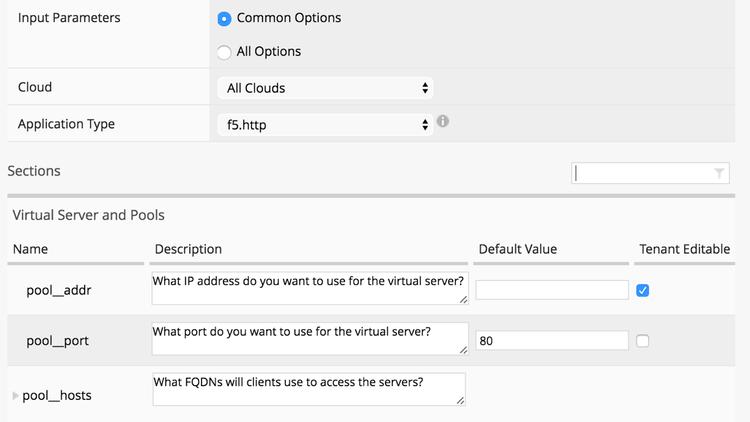The height and width of the screenshot is (422, 750).
Task: Click the Default Value column header
Action: pyautogui.click(x=518, y=249)
